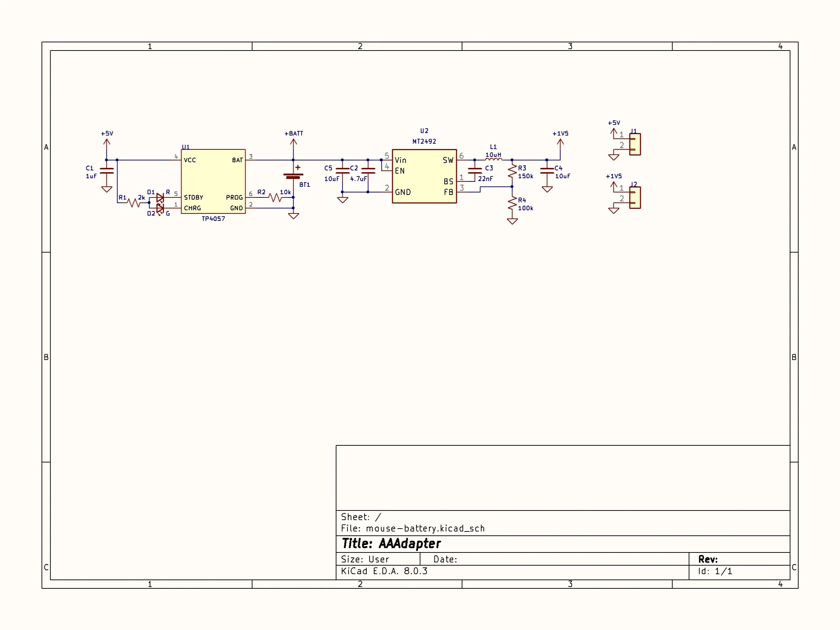Select the MT2492 regulator U2 symbol
840x630 pixels.
click(424, 175)
